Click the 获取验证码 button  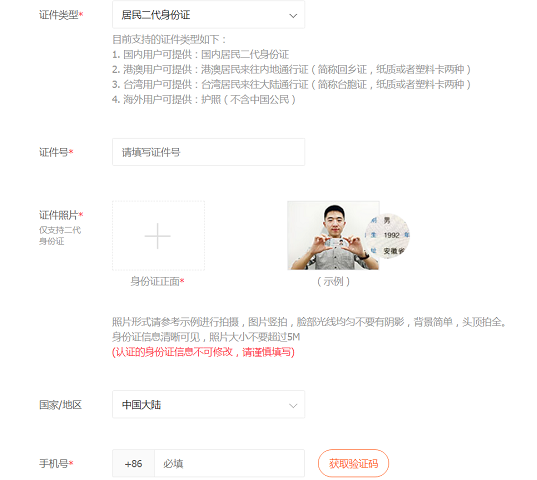click(x=353, y=464)
